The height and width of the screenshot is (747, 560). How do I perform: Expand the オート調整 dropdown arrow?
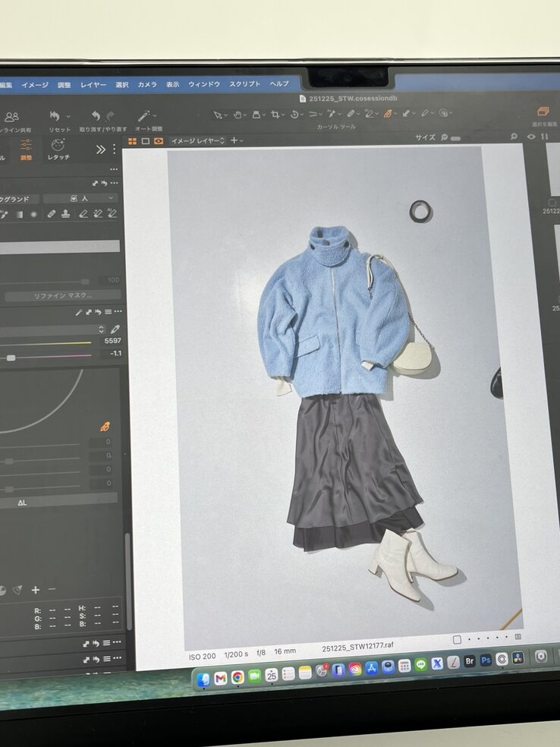pos(155,115)
